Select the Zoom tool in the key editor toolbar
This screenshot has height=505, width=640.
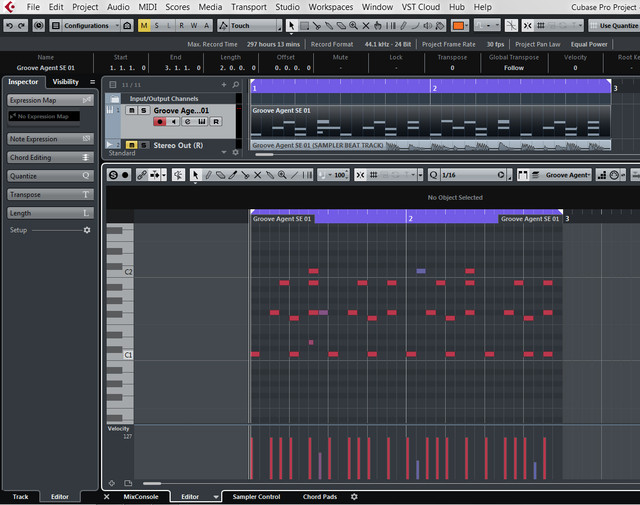pyautogui.click(x=282, y=175)
